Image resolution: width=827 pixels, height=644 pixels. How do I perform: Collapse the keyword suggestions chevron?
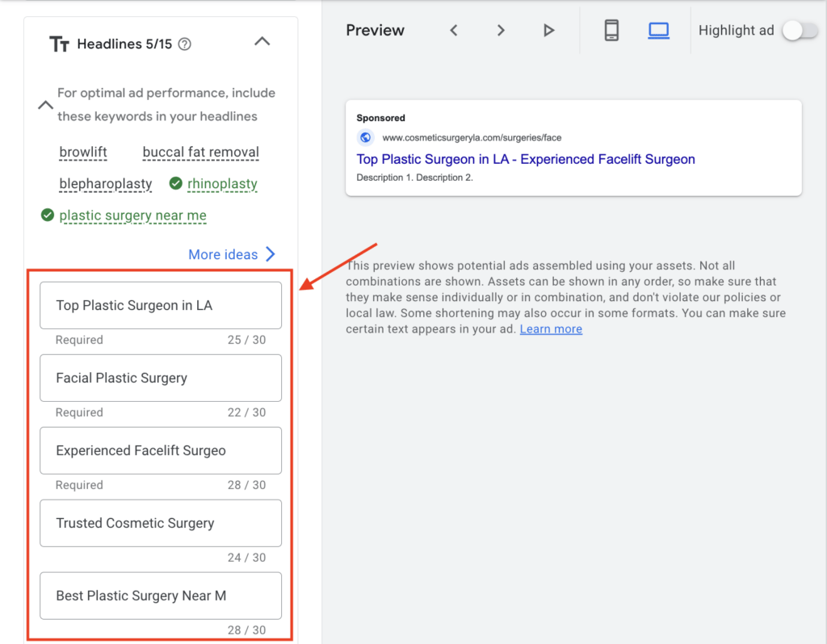click(x=45, y=105)
